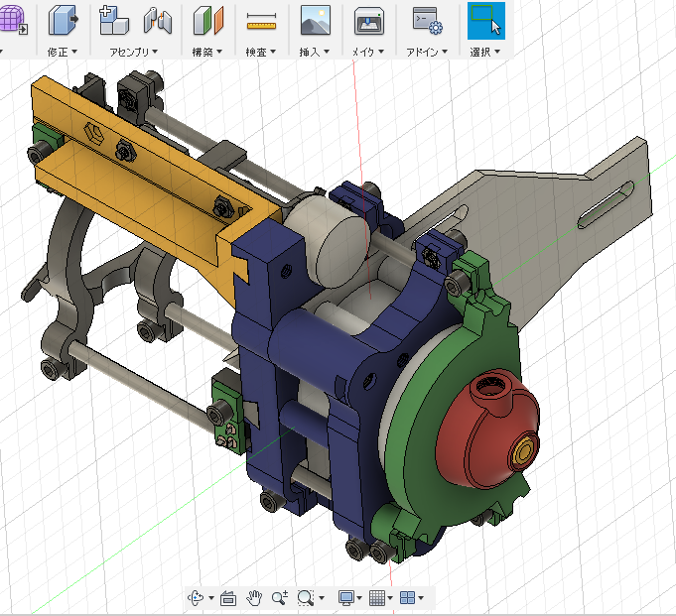Click the Orbit navigation icon
Viewport: 676px width, 616px height.
(196, 598)
